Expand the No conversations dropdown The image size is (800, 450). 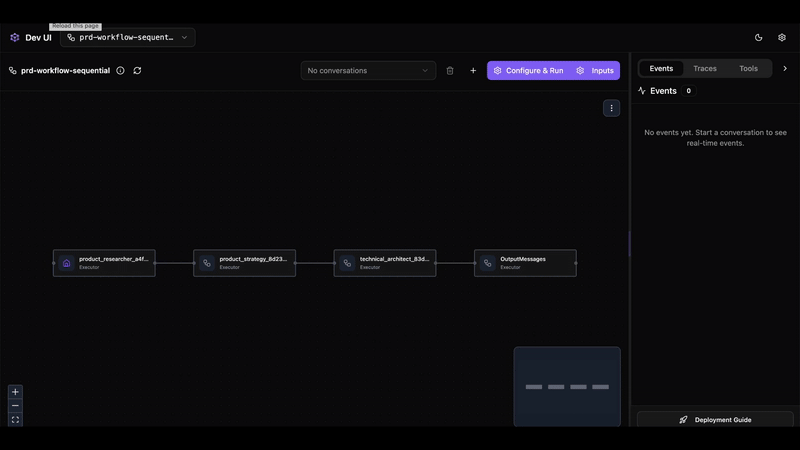coord(368,71)
